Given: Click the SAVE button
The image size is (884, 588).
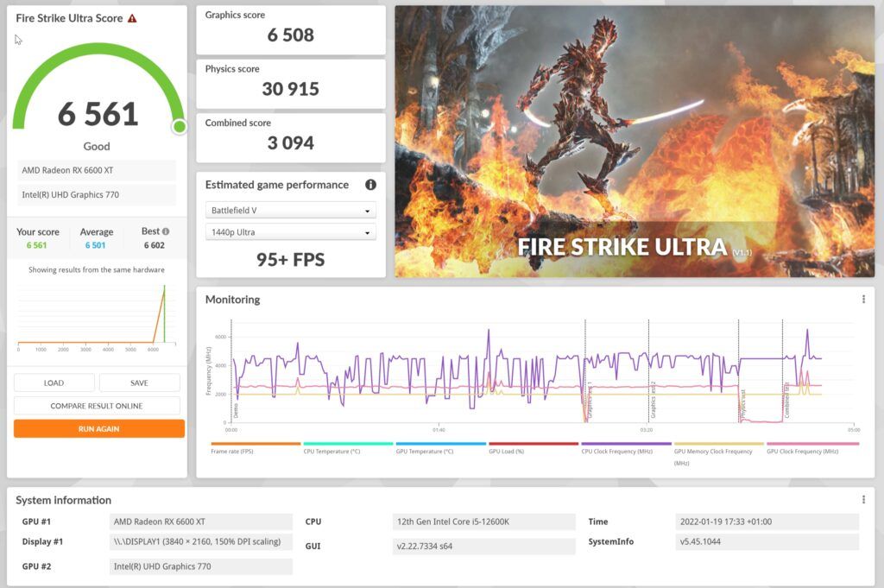Looking at the screenshot, I should tap(139, 383).
